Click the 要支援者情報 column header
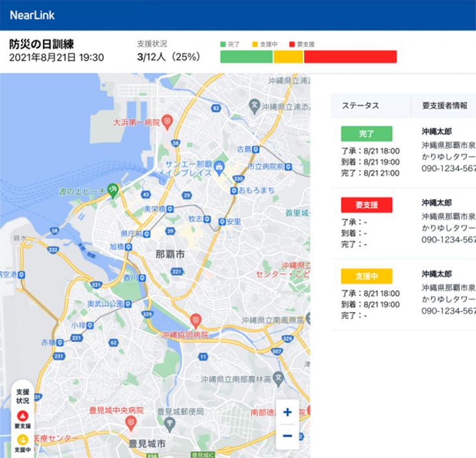This screenshot has width=476, height=458. (x=445, y=106)
